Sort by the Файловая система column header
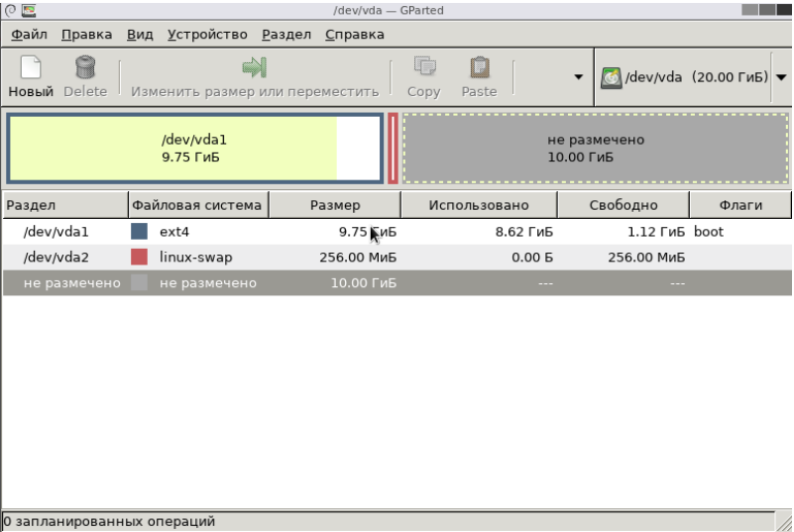 (198, 205)
